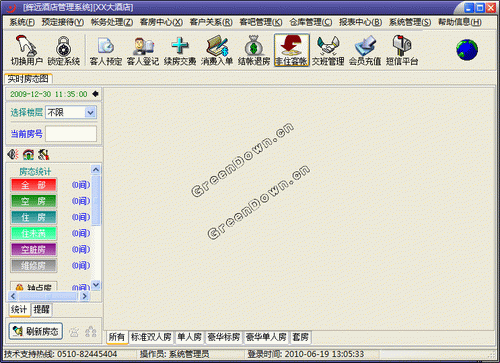The image size is (500, 363).
Task: Select the 实时房态图 tab
Action: pos(28,79)
